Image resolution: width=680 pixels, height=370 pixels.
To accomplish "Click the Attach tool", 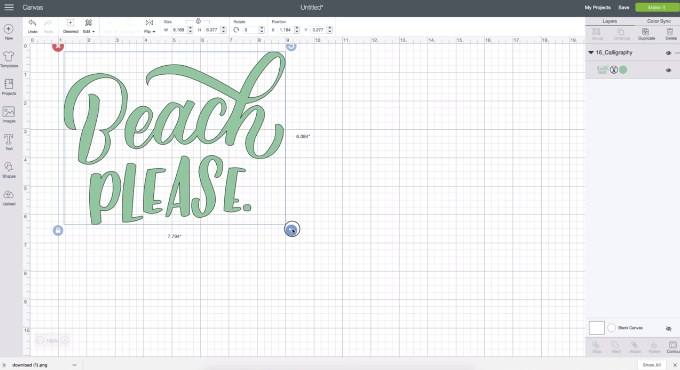I will 635,347.
